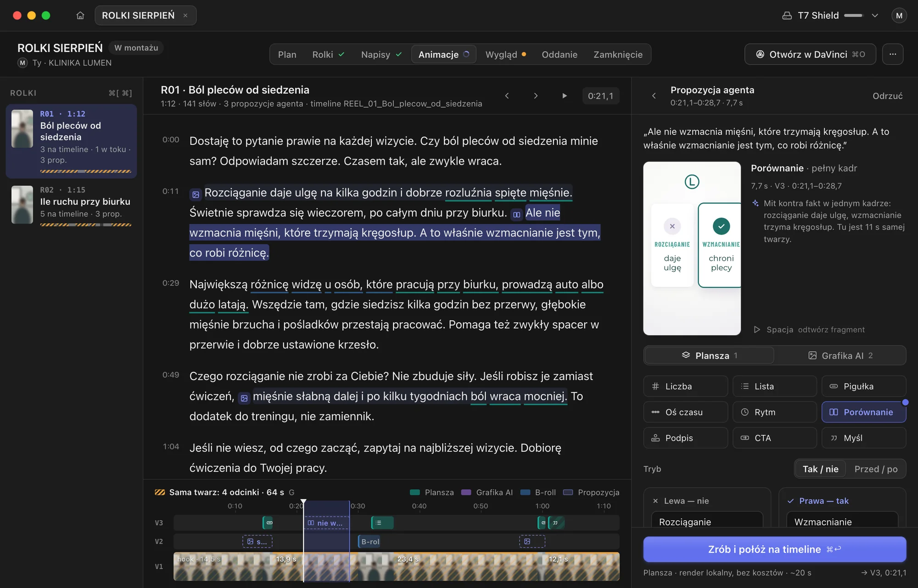
Task: Click the B-rol clip on V2 track
Action: click(x=369, y=542)
